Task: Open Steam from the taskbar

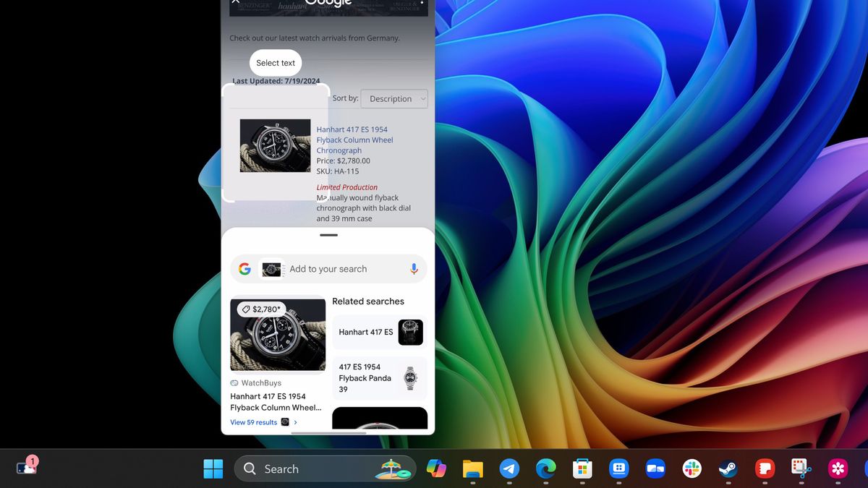Action: (728, 468)
